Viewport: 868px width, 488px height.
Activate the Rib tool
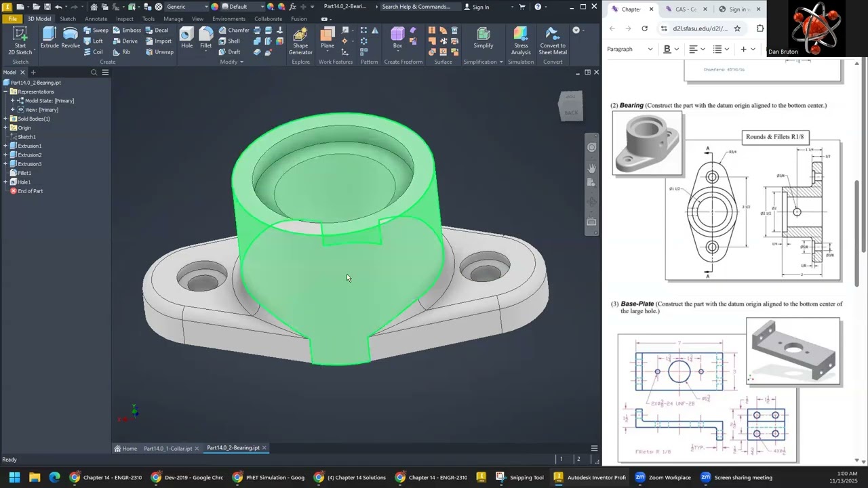[x=121, y=52]
